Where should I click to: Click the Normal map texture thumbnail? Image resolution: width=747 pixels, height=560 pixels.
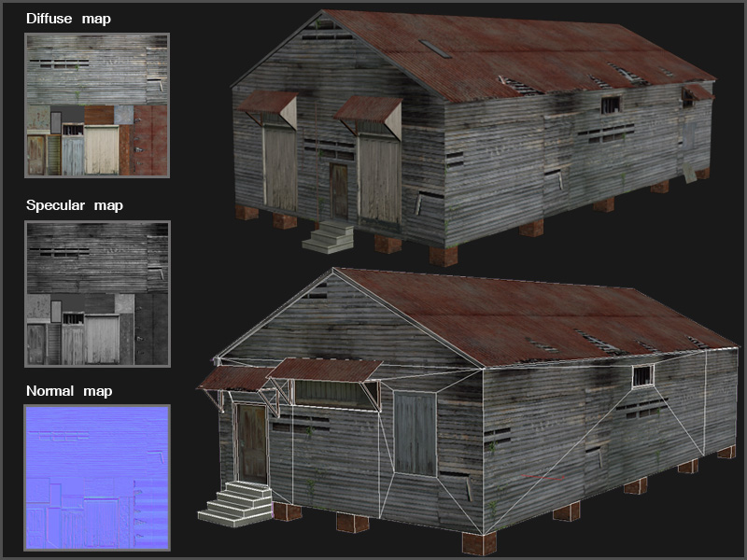pyautogui.click(x=97, y=478)
